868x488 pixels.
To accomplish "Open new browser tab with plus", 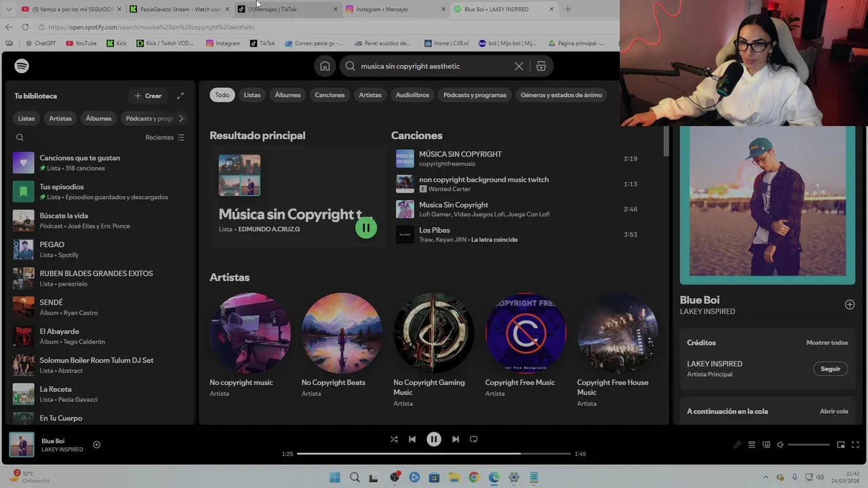I will point(568,9).
